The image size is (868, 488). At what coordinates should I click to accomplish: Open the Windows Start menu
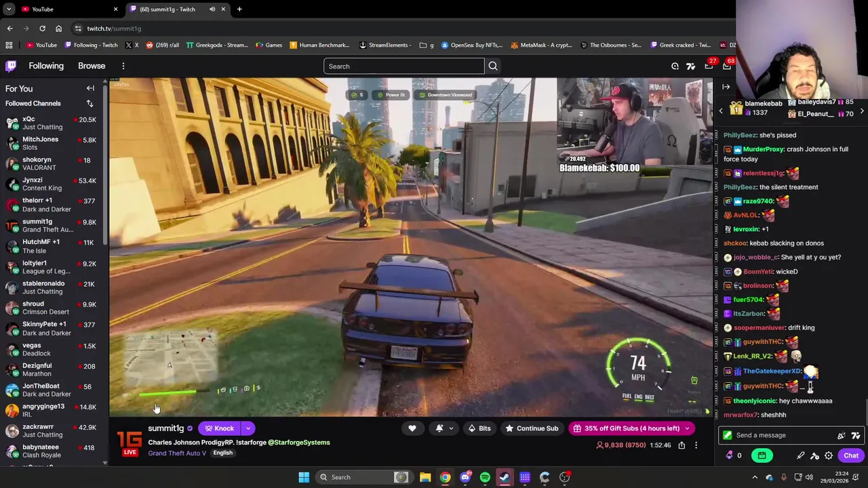[304, 477]
